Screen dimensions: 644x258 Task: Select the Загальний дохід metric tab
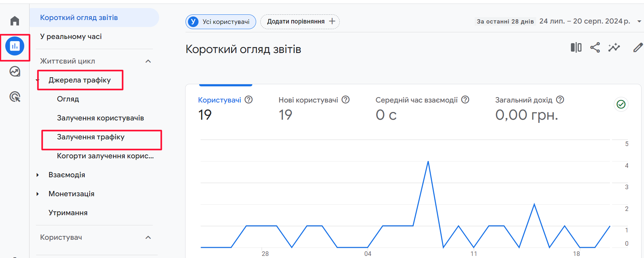click(x=529, y=109)
